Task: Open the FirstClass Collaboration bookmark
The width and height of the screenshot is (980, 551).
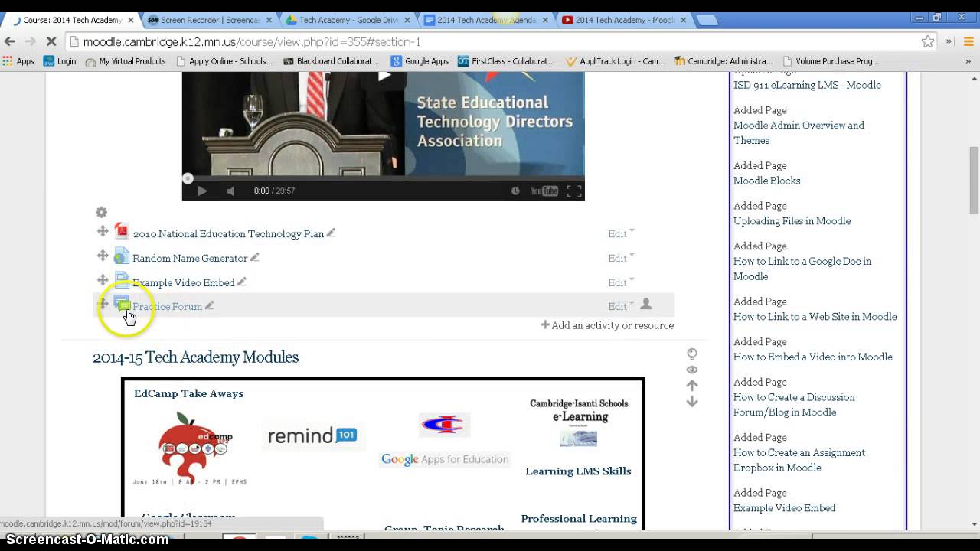Action: [506, 61]
